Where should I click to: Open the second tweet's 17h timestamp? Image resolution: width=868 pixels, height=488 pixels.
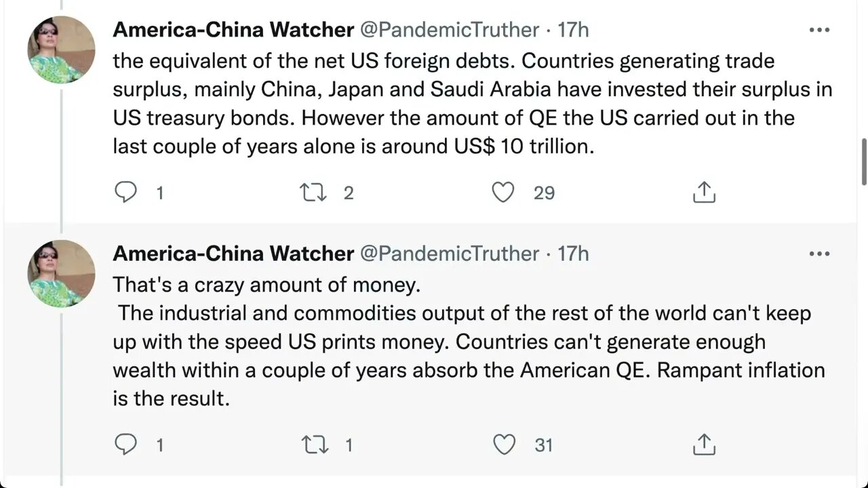tap(573, 253)
